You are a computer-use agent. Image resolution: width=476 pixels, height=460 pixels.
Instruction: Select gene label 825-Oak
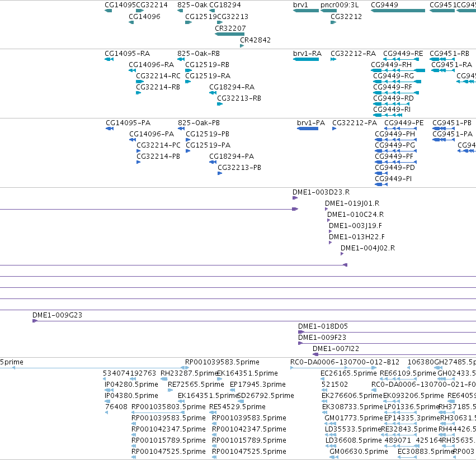192,5
